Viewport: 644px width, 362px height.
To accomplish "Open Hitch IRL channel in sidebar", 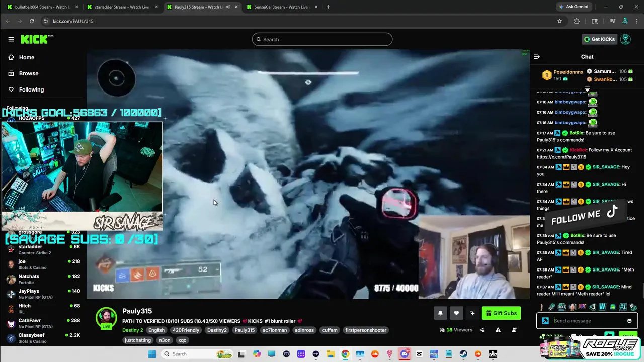I will pos(43,308).
